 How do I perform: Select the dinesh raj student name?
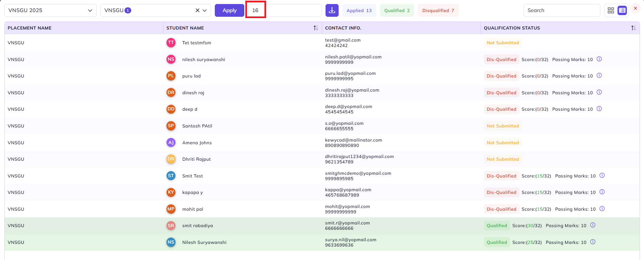[x=193, y=93]
